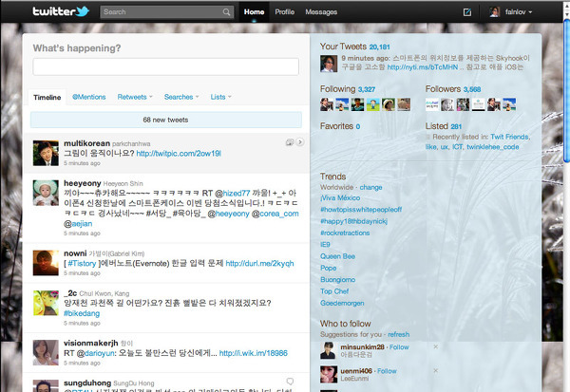Open the Goedemorgen trend

point(342,303)
